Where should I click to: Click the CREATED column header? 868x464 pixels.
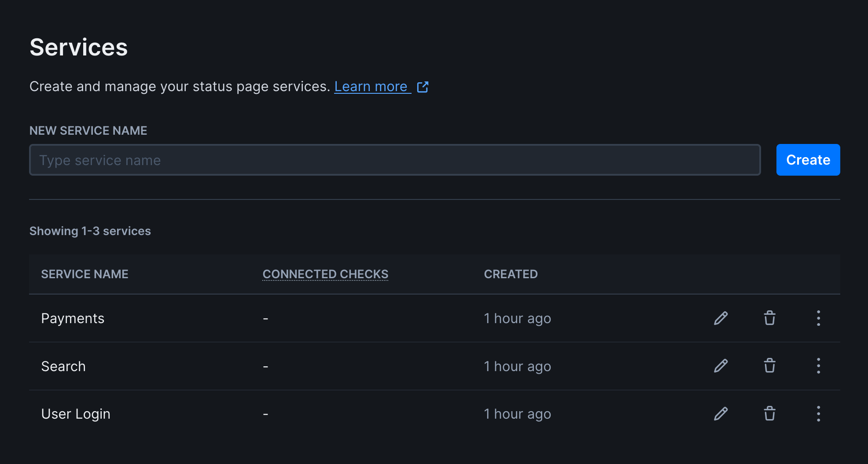point(511,274)
